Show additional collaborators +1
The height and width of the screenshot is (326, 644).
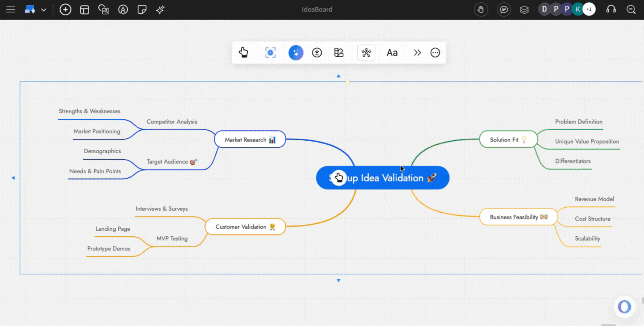pyautogui.click(x=589, y=9)
